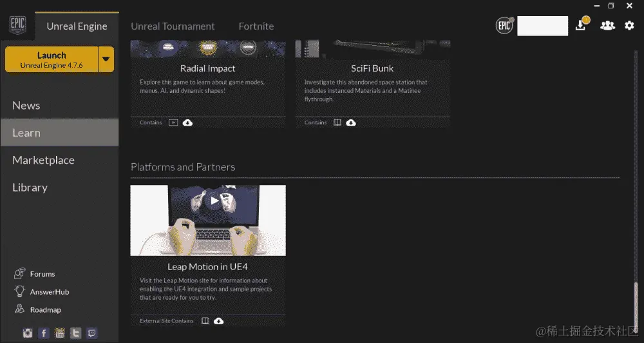Open the SciFi Bunk title
The height and width of the screenshot is (343, 644).
372,68
